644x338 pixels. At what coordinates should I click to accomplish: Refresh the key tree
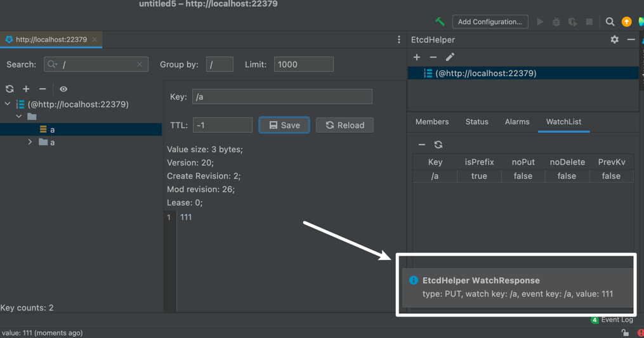(x=10, y=89)
